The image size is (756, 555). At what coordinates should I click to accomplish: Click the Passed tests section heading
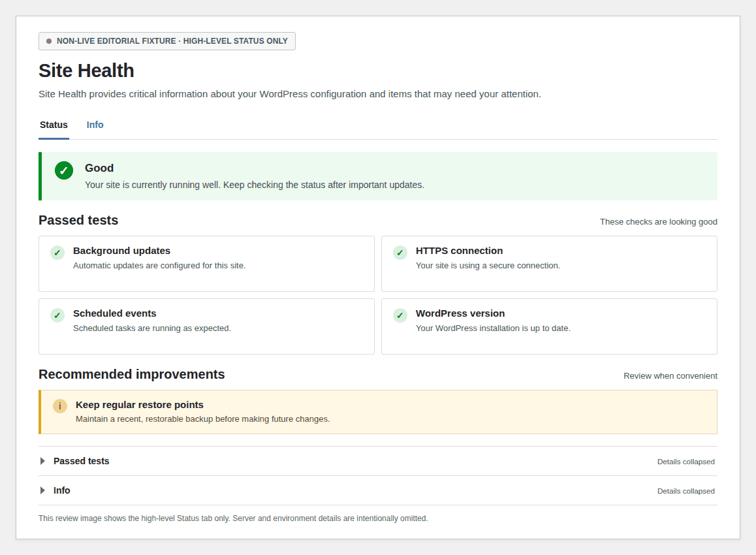click(78, 220)
